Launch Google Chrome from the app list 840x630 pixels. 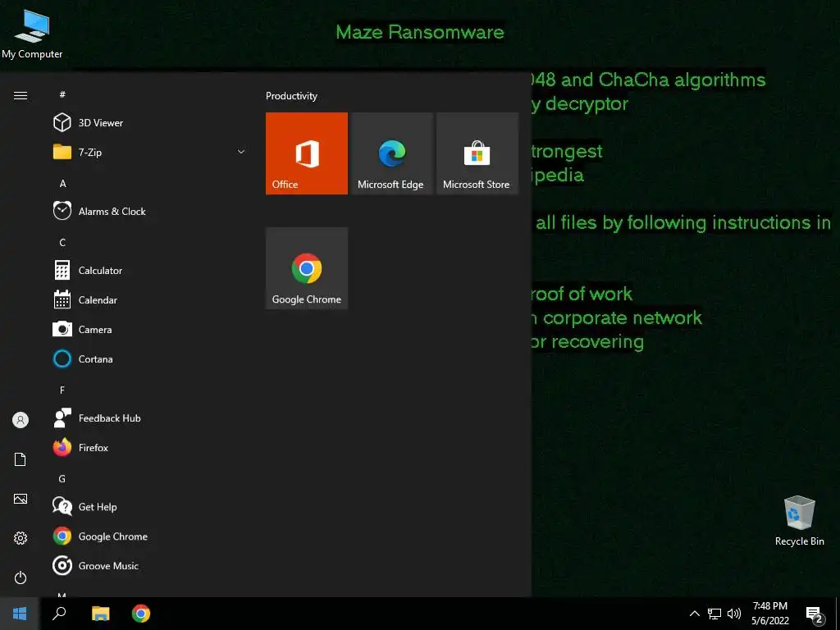pyautogui.click(x=149, y=536)
